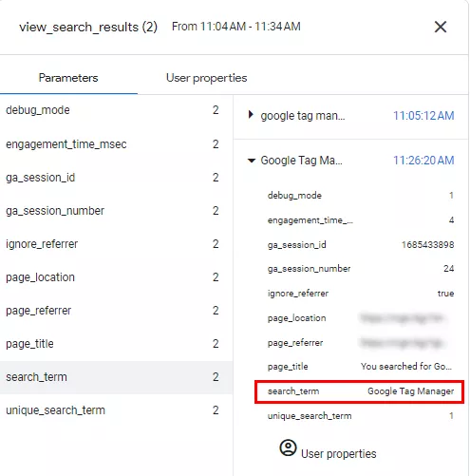Click the 11:26:20 AM timestamp
Image resolution: width=470 pixels, height=476 pixels.
[423, 161]
